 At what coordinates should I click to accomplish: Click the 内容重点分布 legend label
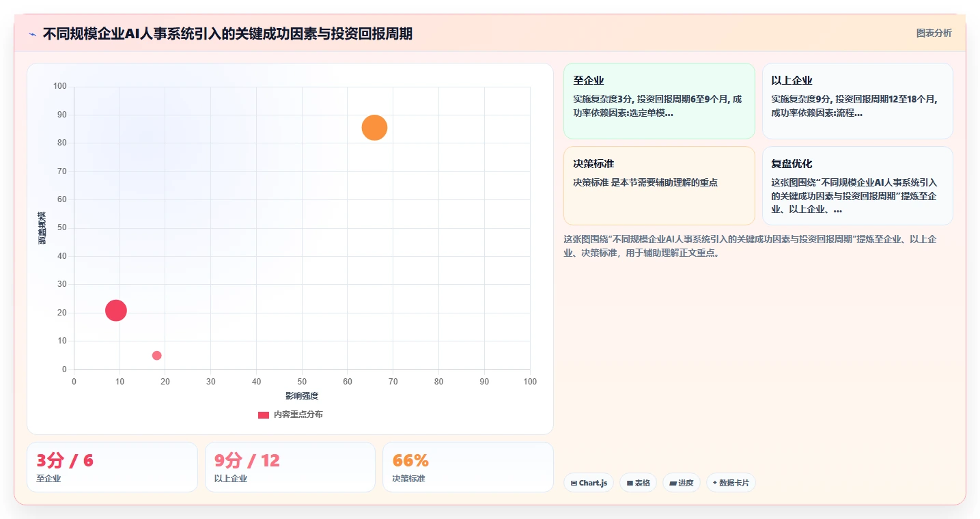point(298,415)
